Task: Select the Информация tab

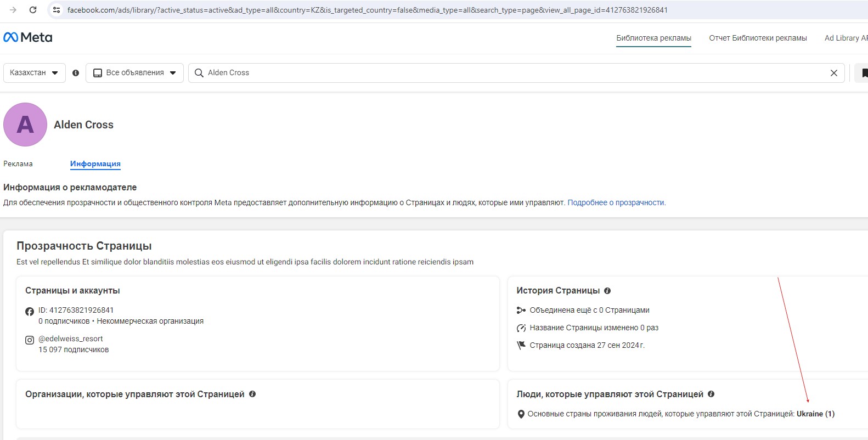Action: tap(95, 163)
